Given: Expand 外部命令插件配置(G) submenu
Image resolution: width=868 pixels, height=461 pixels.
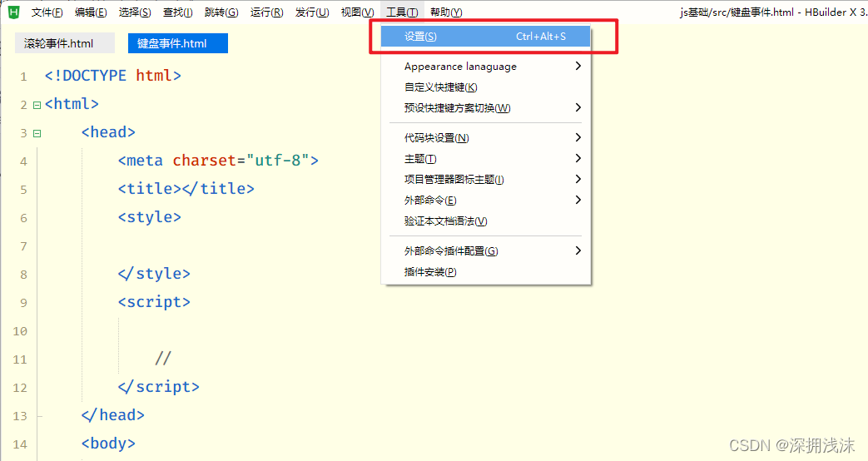Looking at the screenshot, I should click(486, 251).
